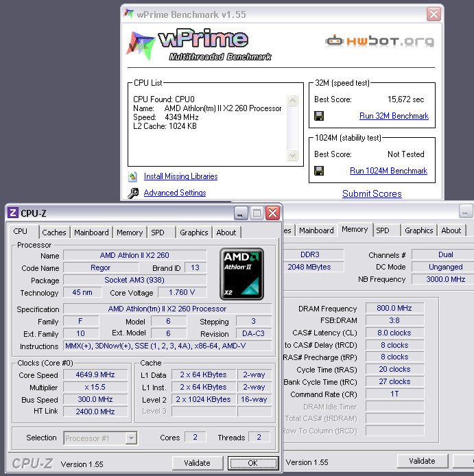Run 32M Benchmark link

pos(394,116)
